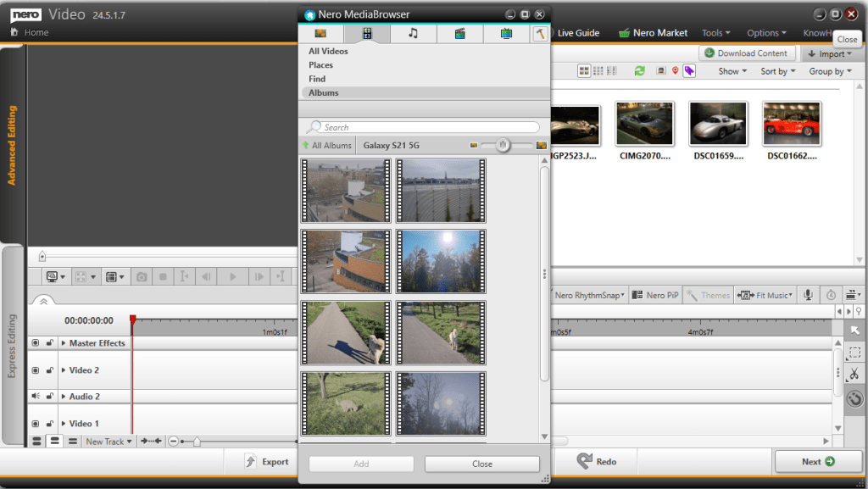Click the red location pin filter
Image resolution: width=868 pixels, height=489 pixels.
coord(675,71)
